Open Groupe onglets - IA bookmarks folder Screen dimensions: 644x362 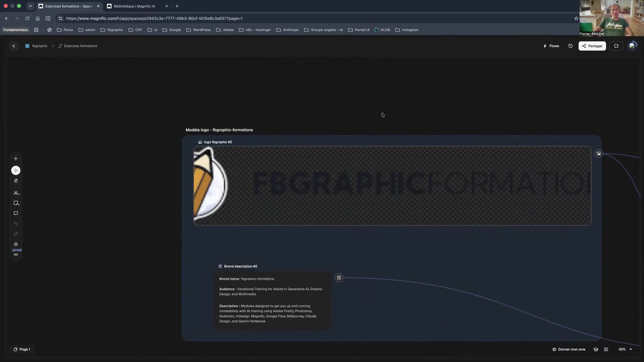tap(323, 30)
